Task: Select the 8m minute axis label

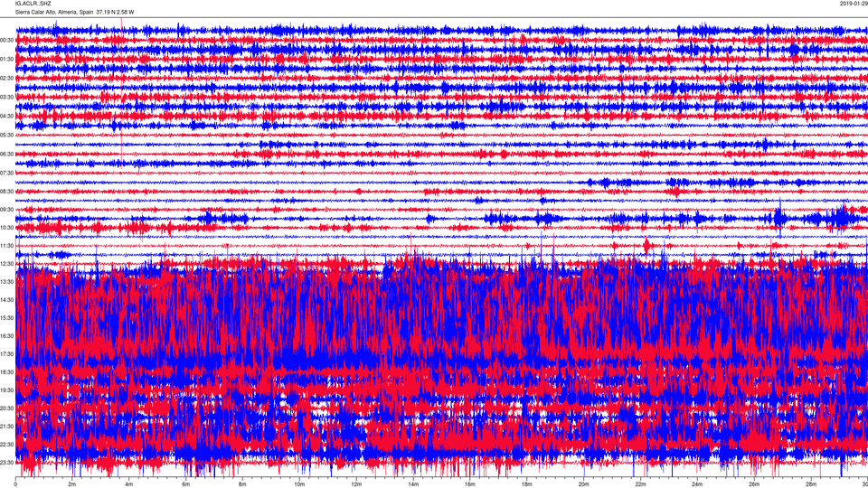Action: [242, 484]
